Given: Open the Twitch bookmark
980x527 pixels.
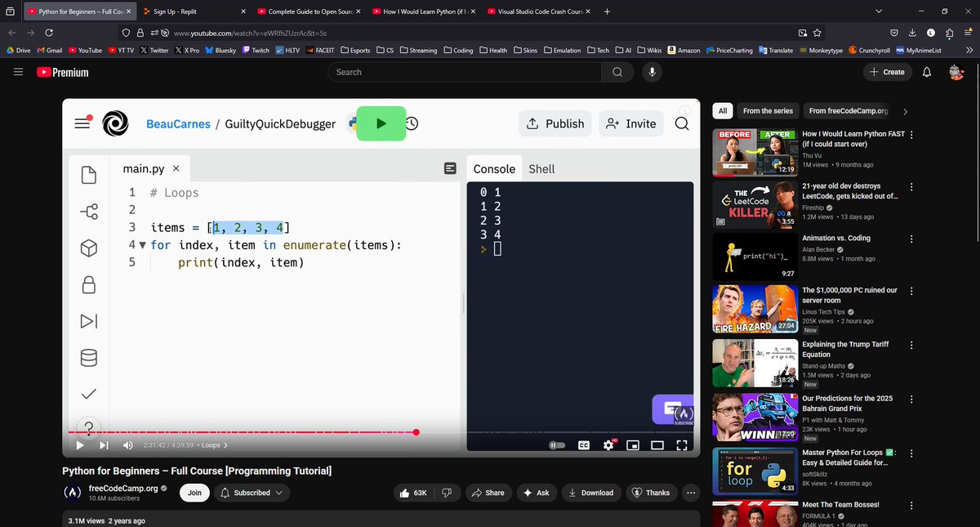Looking at the screenshot, I should tap(256, 50).
